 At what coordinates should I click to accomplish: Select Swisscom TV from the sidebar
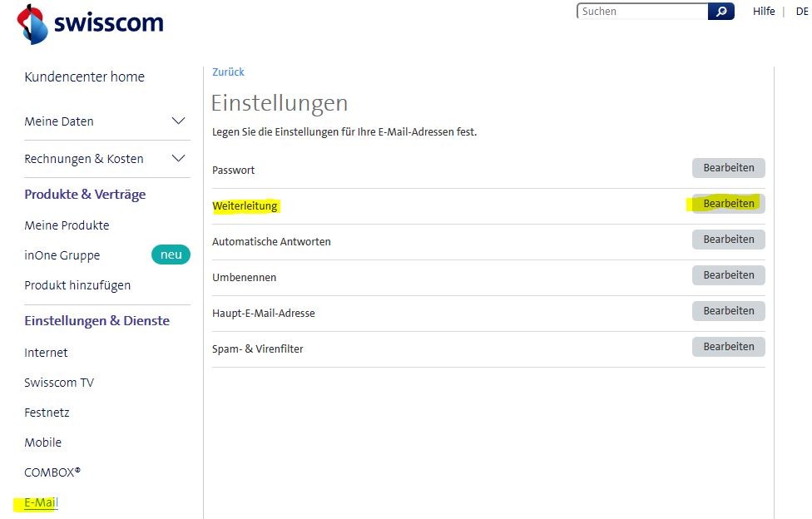click(x=59, y=382)
